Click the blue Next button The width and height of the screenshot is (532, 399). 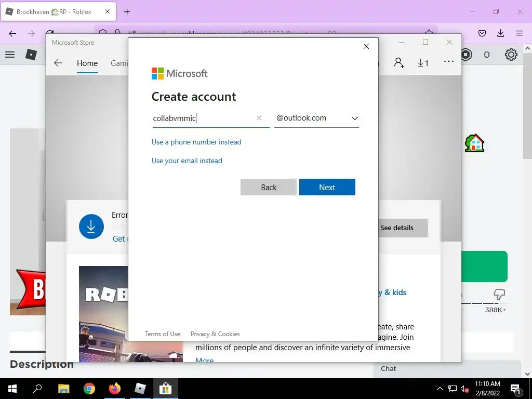[x=327, y=187]
